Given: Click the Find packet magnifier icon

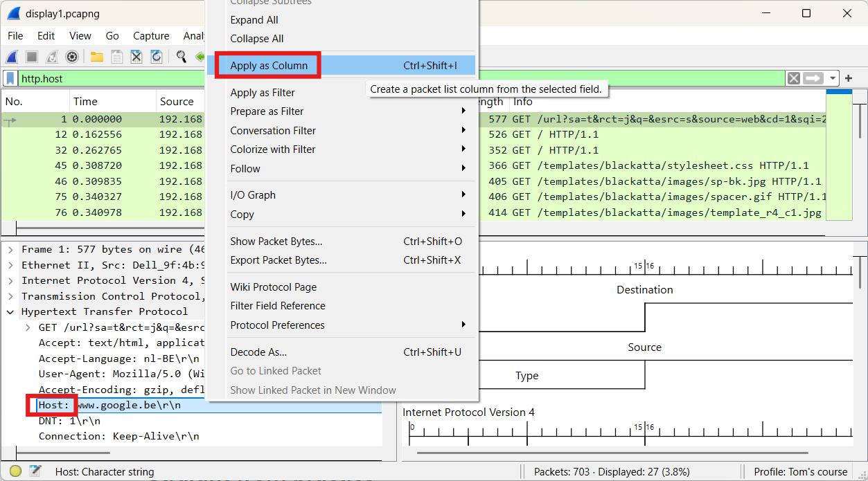Looking at the screenshot, I should pyautogui.click(x=181, y=57).
